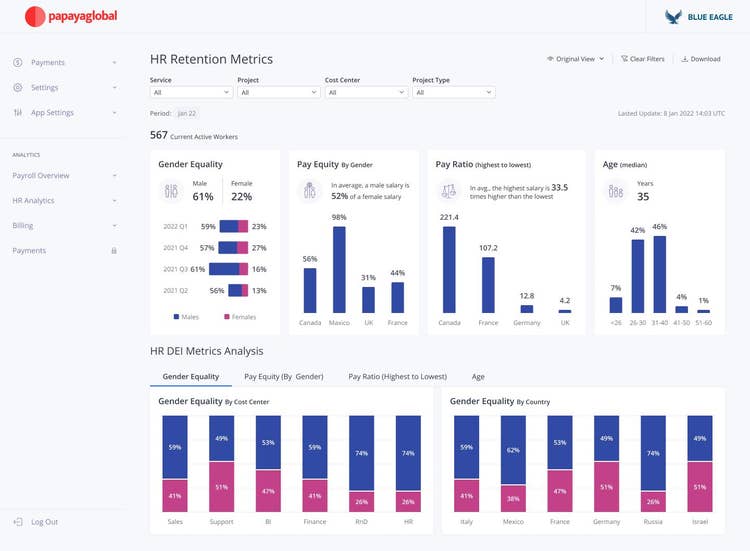This screenshot has height=551, width=750.
Task: Open locked Payments item under Analytics
Action: (x=65, y=250)
